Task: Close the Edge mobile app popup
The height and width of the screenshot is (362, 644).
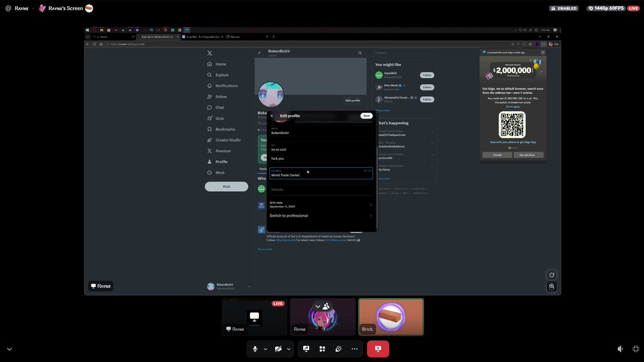Action: click(x=543, y=53)
